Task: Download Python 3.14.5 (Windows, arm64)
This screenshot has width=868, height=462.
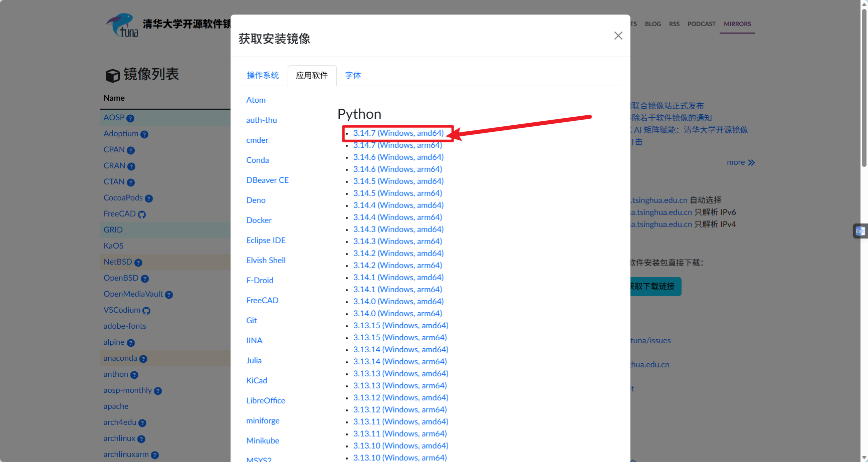Action: (398, 193)
